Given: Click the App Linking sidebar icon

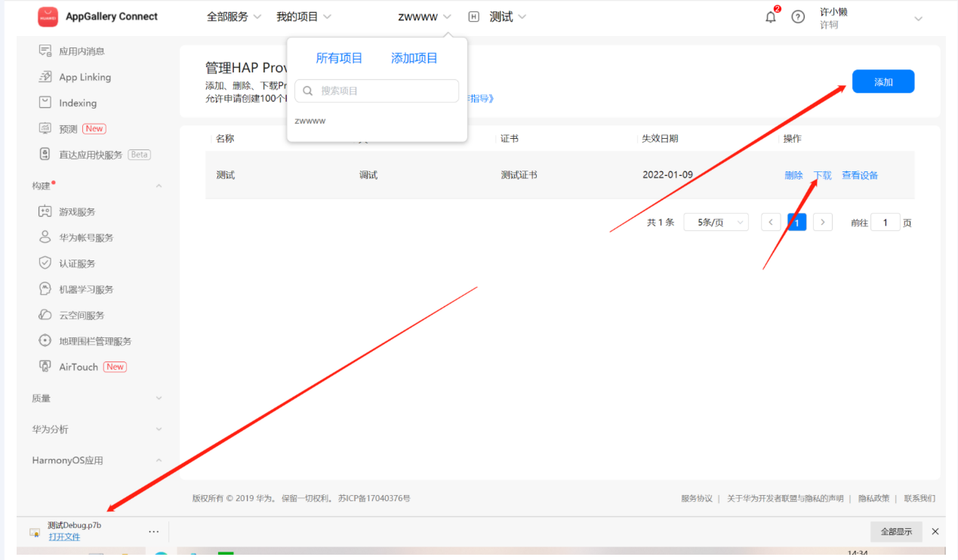Looking at the screenshot, I should point(45,77).
